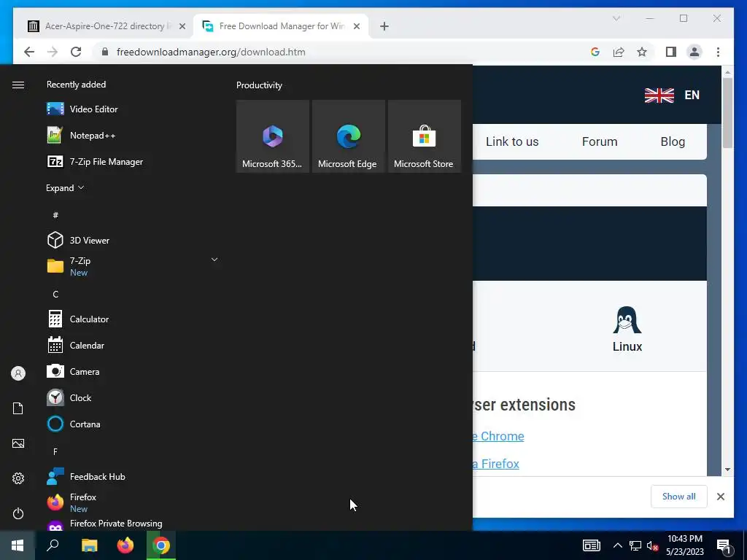Open Chrome three-dot menu

(718, 52)
